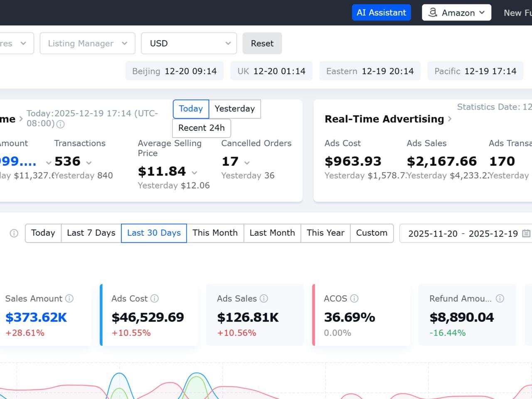Switch to This Month period tab
The height and width of the screenshot is (399, 532).
tap(215, 233)
